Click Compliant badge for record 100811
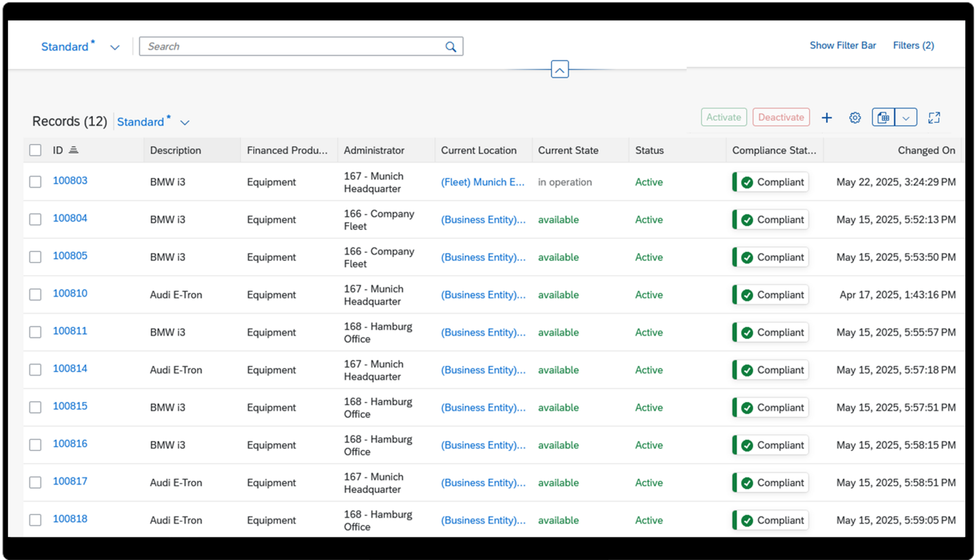 pos(770,332)
